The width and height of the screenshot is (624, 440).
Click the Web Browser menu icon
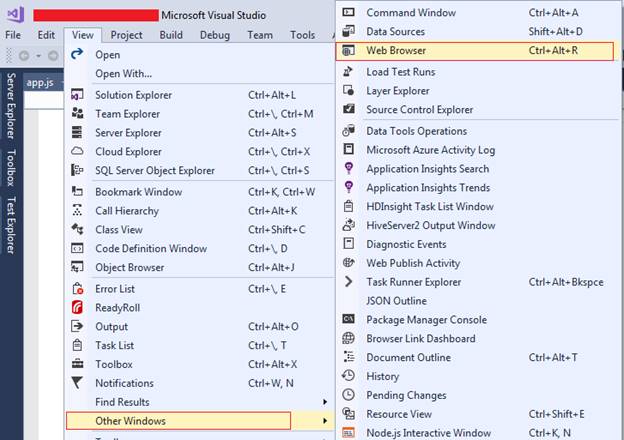[x=348, y=50]
